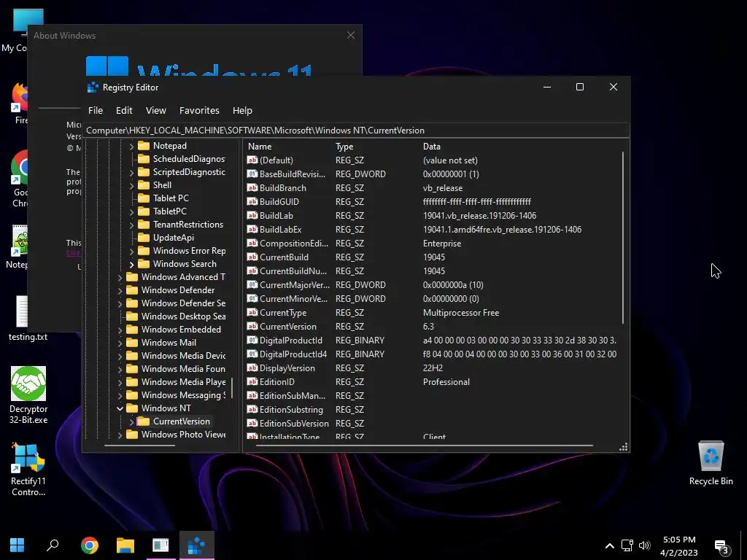This screenshot has height=560, width=747.
Task: Open the File menu
Action: 96,111
